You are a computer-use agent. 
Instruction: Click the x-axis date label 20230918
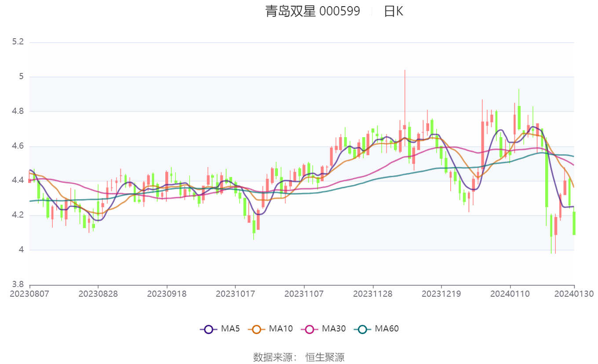(167, 294)
